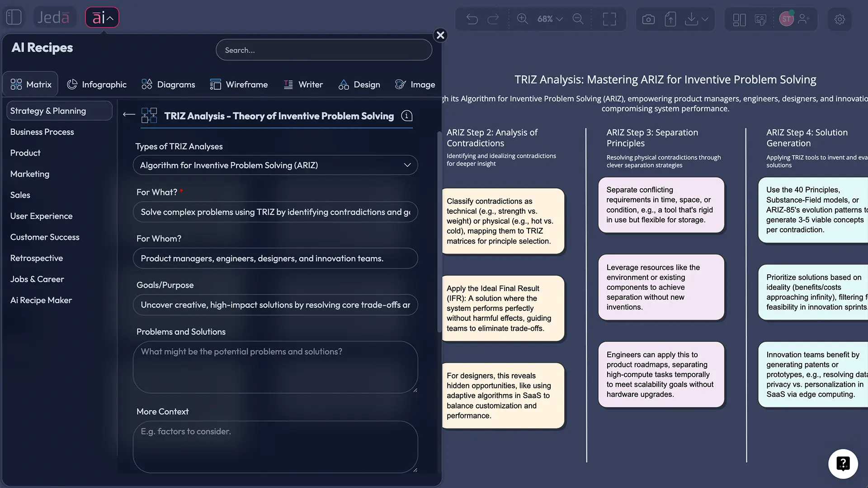Click the camera screenshot icon

click(648, 19)
